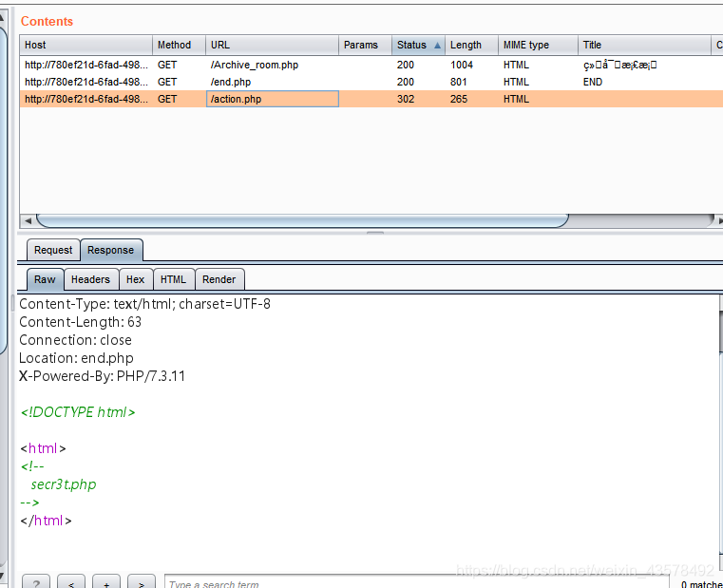Open the HTML view tab

[173, 279]
